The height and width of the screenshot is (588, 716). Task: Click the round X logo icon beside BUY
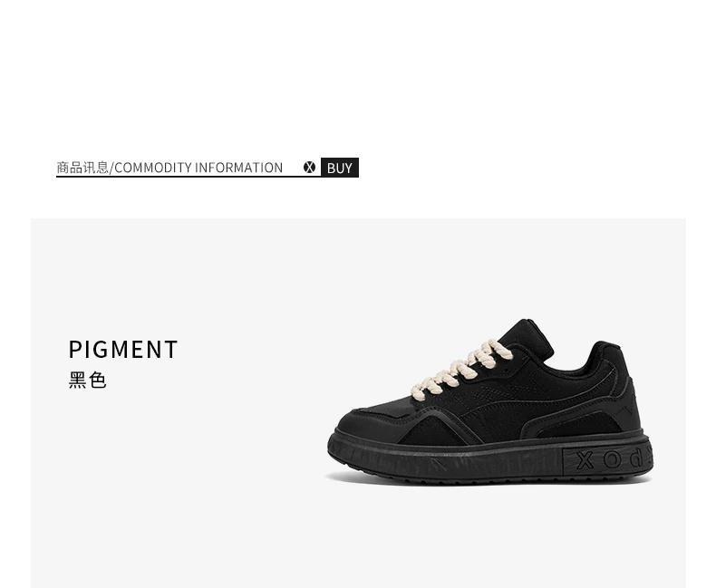pos(309,168)
